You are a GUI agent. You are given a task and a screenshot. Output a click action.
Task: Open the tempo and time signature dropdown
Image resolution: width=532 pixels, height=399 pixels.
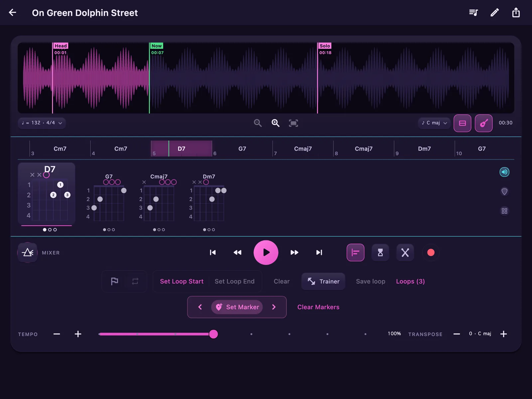pyautogui.click(x=42, y=123)
